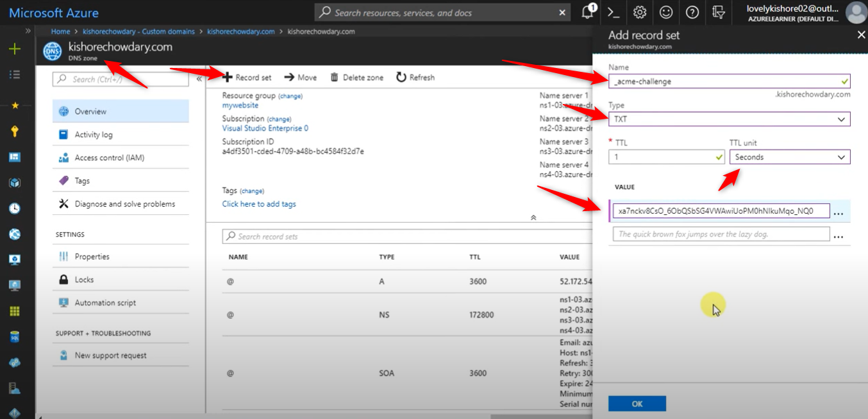Click the yellow key icon in left sidebar
This screenshot has width=868, height=419.
coord(15,132)
